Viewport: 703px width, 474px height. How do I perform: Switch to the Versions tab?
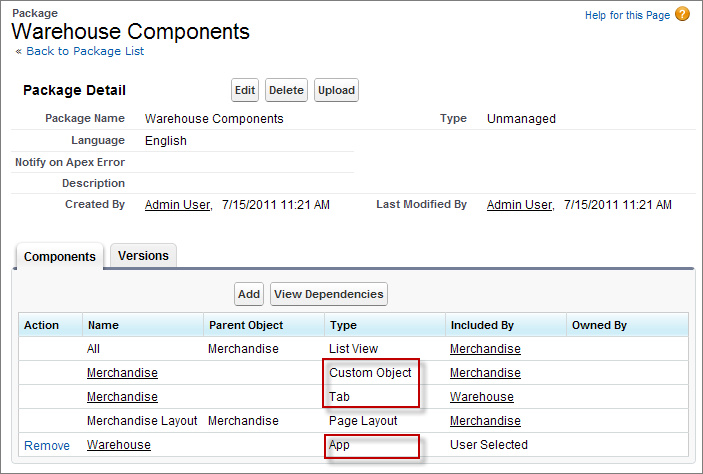point(143,256)
